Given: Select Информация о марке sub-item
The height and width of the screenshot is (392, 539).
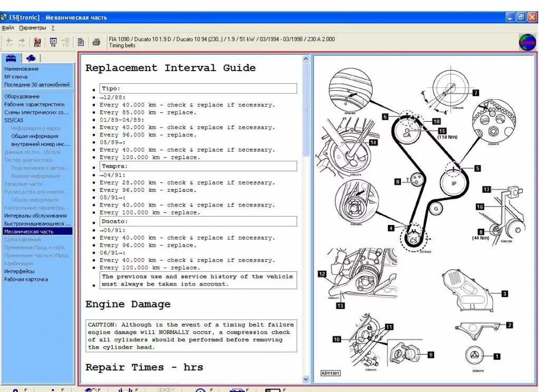Looking at the screenshot, I should tap(36, 128).
